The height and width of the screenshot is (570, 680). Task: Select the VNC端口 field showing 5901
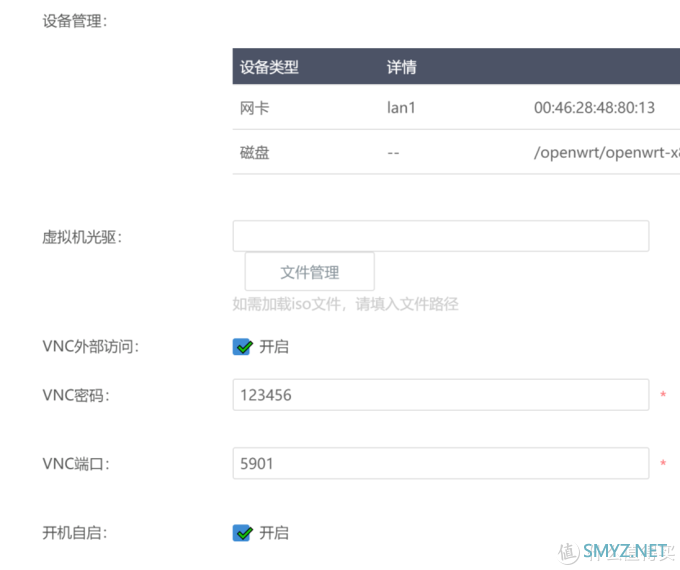tap(441, 464)
